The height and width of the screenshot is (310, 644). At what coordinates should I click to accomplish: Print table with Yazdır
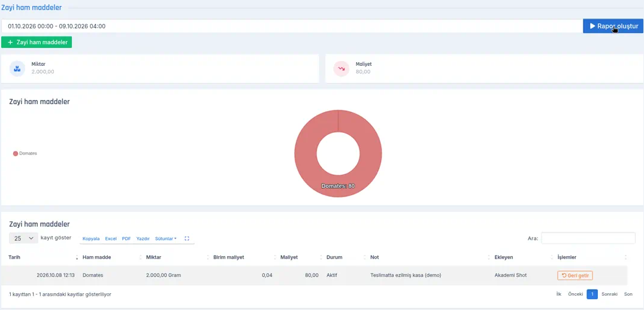click(143, 238)
